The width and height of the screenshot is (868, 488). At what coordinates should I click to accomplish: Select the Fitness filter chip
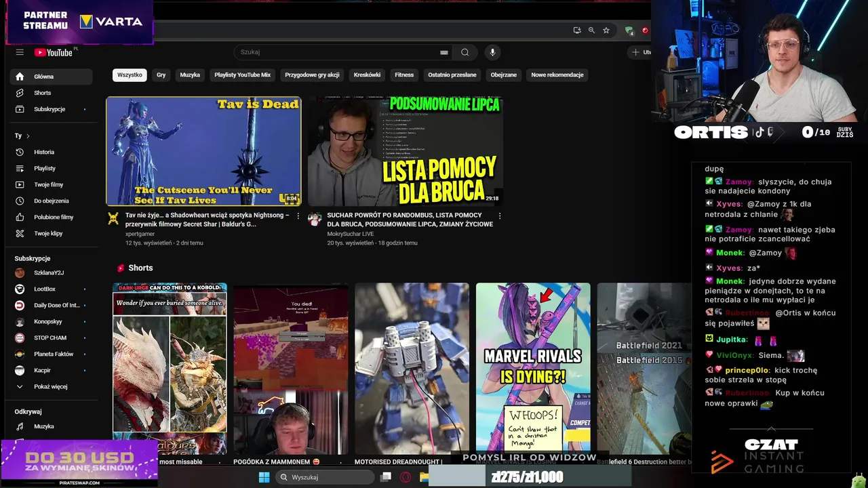click(404, 75)
